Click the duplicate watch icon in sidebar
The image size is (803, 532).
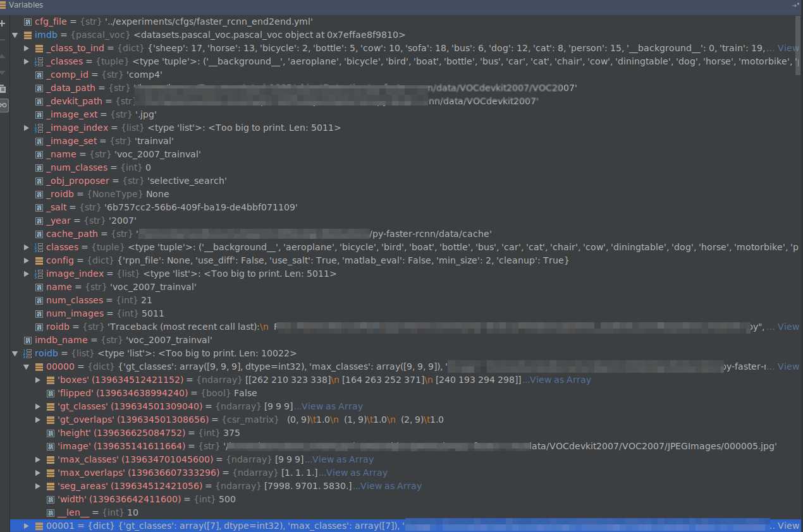click(x=4, y=88)
